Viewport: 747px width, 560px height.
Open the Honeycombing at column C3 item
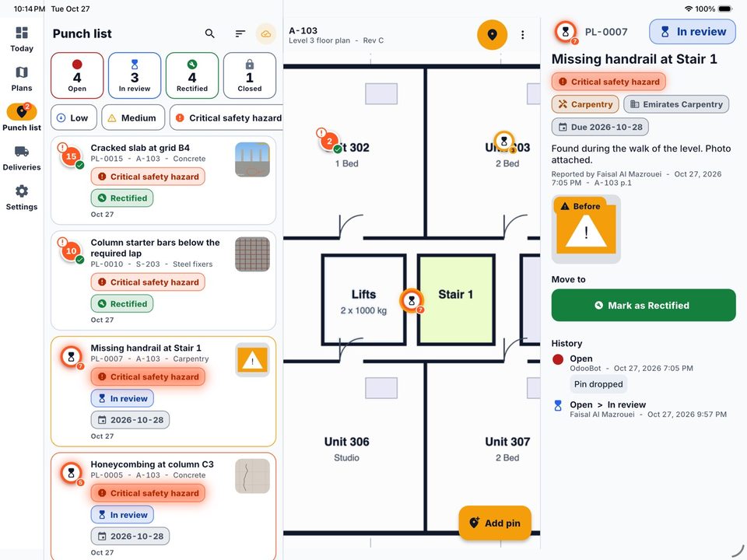(163, 506)
